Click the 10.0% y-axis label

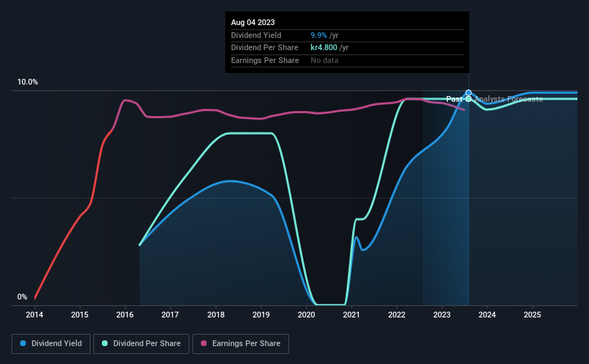[28, 82]
